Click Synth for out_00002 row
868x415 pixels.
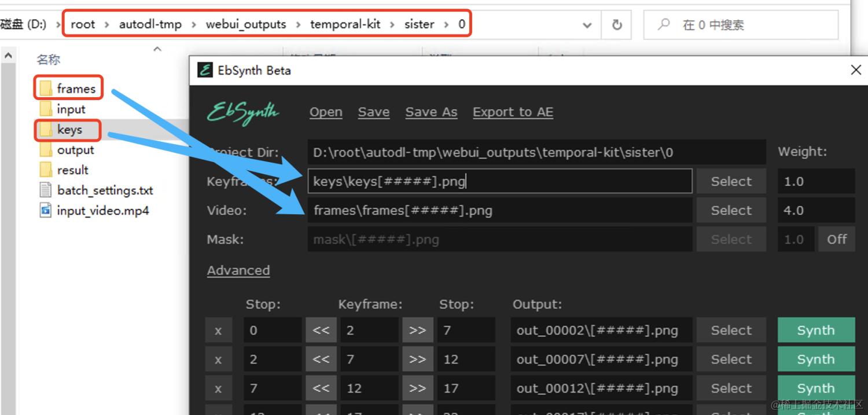click(x=816, y=330)
